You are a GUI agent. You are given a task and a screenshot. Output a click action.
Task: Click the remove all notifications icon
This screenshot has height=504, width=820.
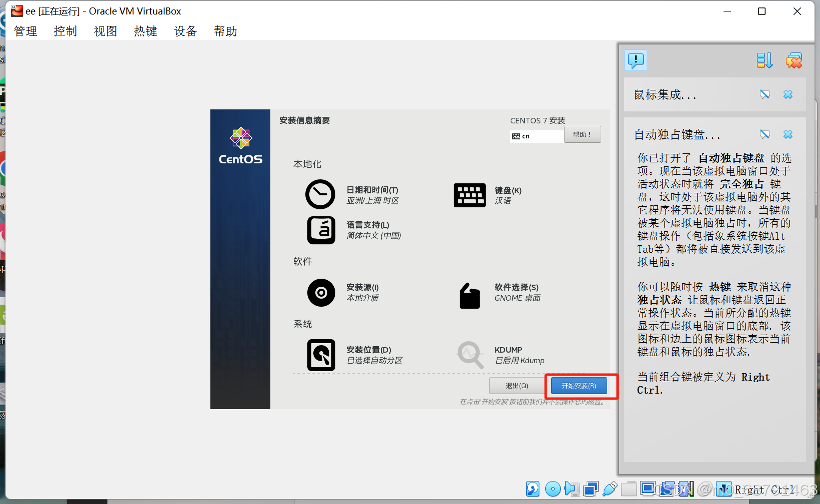coord(794,60)
